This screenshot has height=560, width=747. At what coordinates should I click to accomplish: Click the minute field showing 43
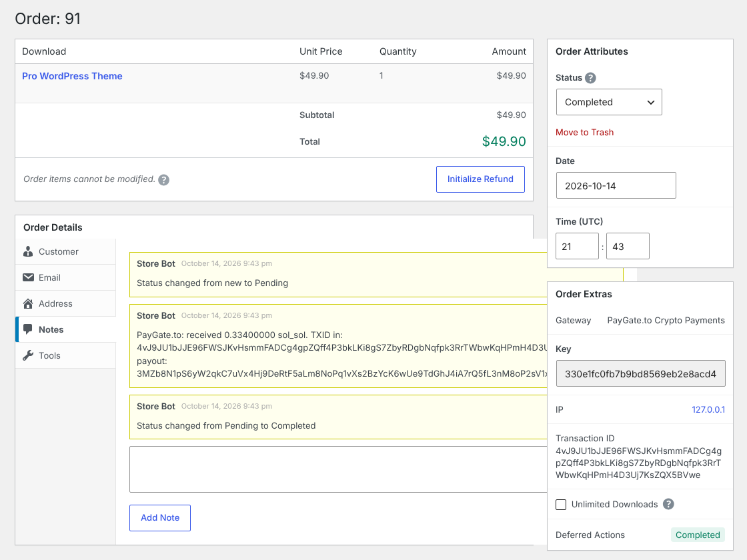tap(628, 246)
